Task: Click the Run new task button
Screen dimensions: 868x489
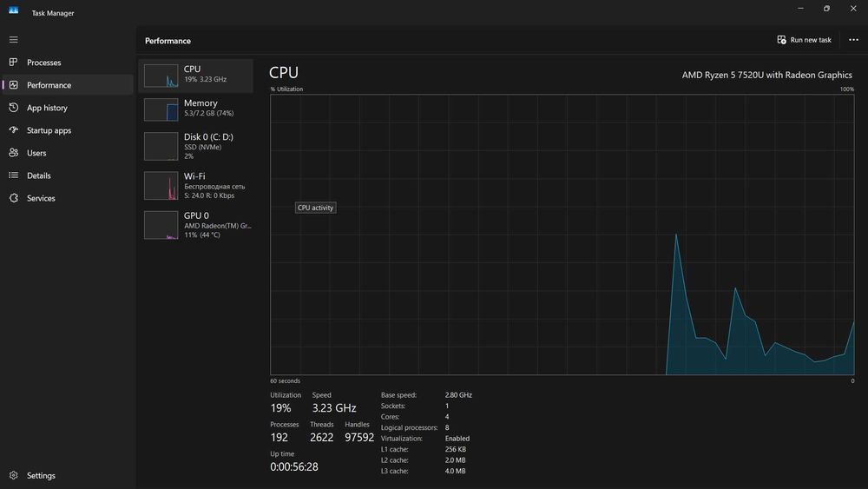Action: click(x=805, y=40)
